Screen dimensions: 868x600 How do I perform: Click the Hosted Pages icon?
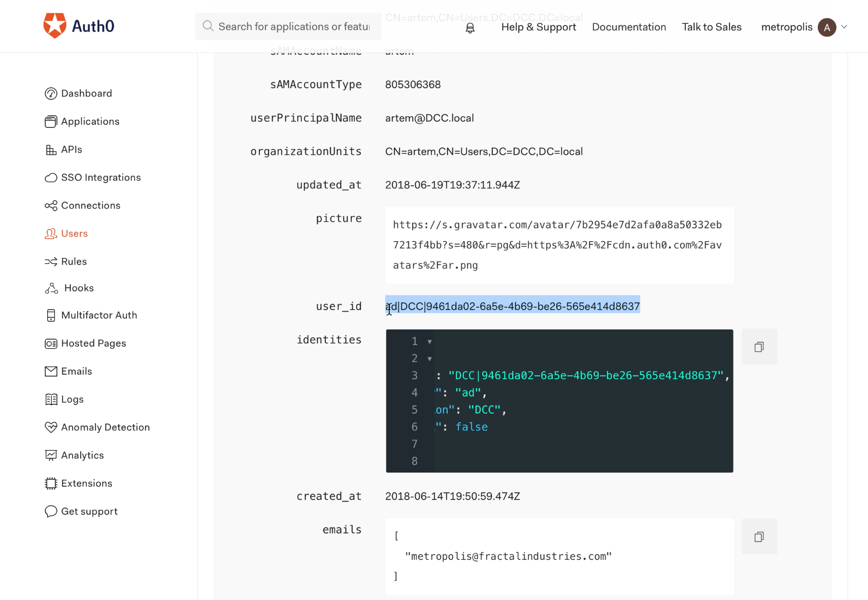(x=51, y=344)
